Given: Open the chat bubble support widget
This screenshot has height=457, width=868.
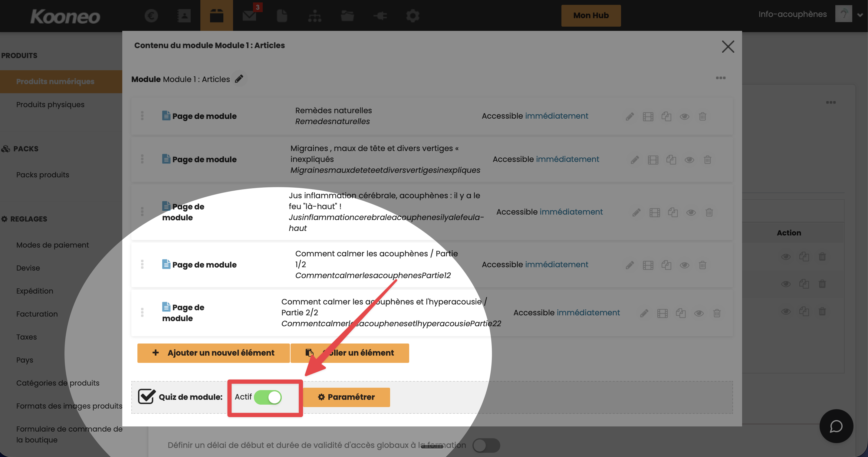Looking at the screenshot, I should pos(836,426).
